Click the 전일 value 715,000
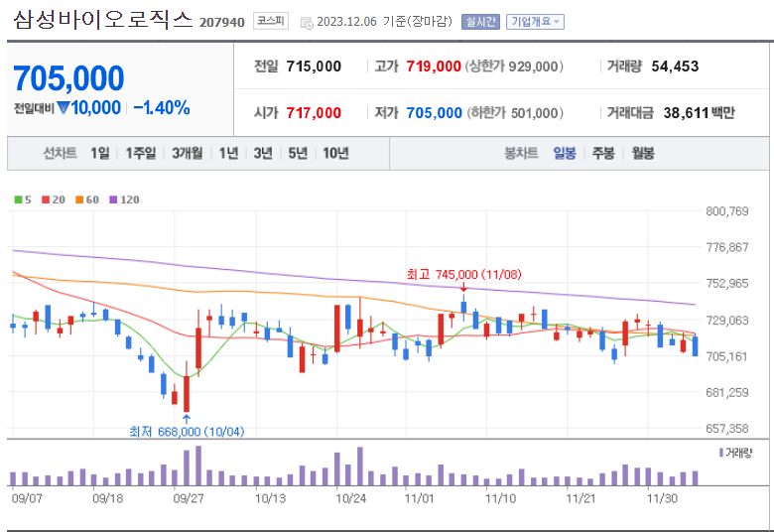Image resolution: width=774 pixels, height=532 pixels. [314, 66]
